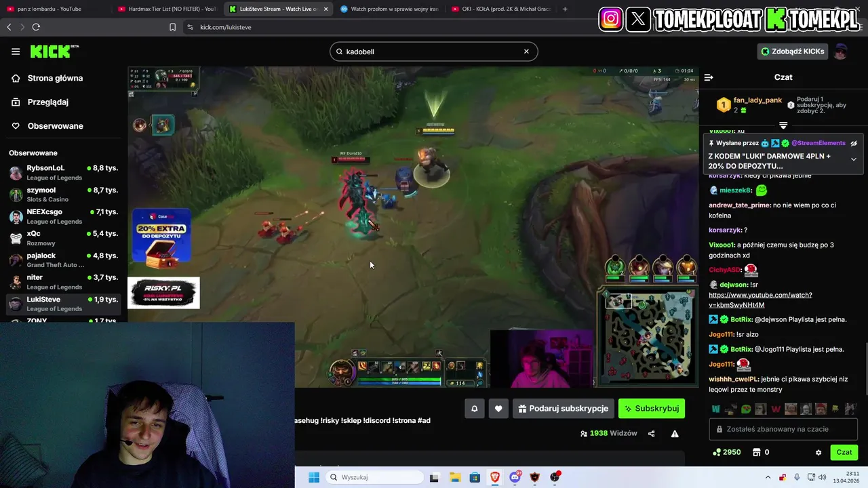Click Podaruj subskrypcje button

pyautogui.click(x=563, y=409)
